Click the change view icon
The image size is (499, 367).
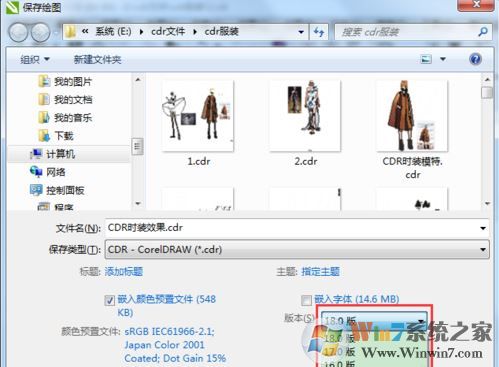coord(426,59)
